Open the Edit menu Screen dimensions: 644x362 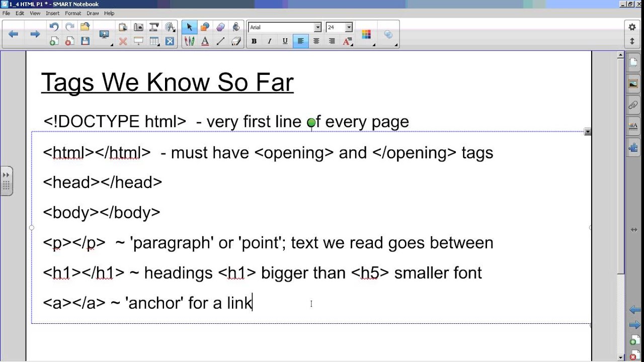click(20, 13)
